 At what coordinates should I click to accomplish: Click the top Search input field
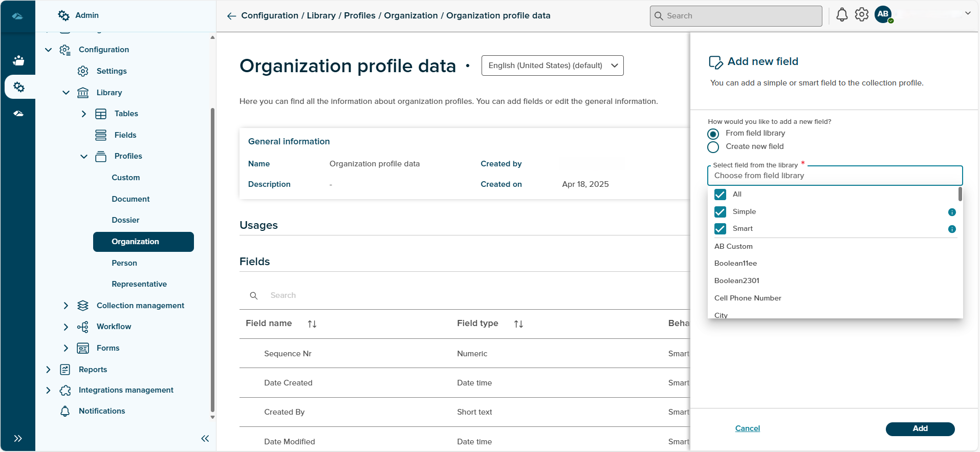(x=736, y=16)
